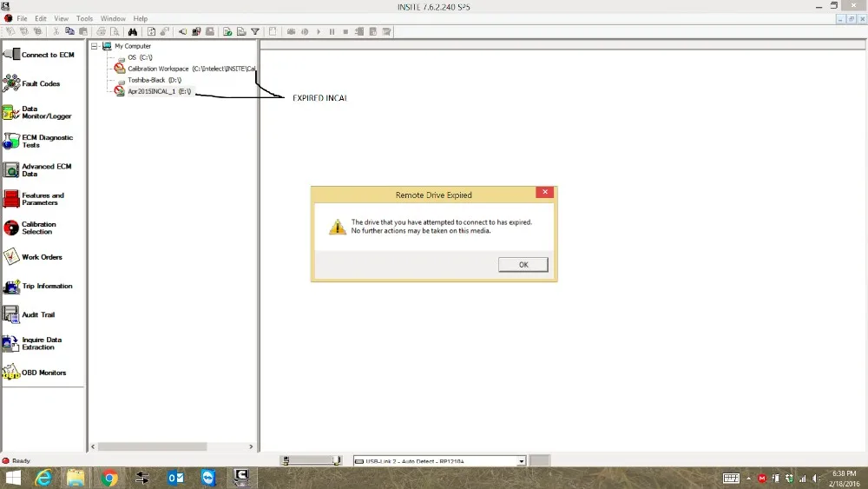Image resolution: width=868 pixels, height=489 pixels.
Task: Open the Help menu
Action: [x=141, y=18]
